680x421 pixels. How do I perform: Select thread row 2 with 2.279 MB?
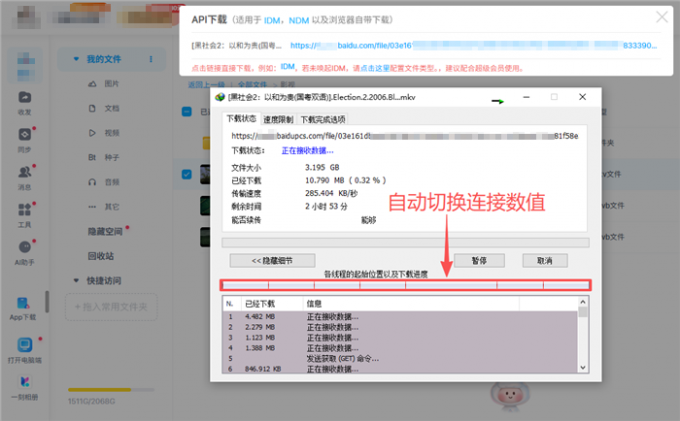400,327
